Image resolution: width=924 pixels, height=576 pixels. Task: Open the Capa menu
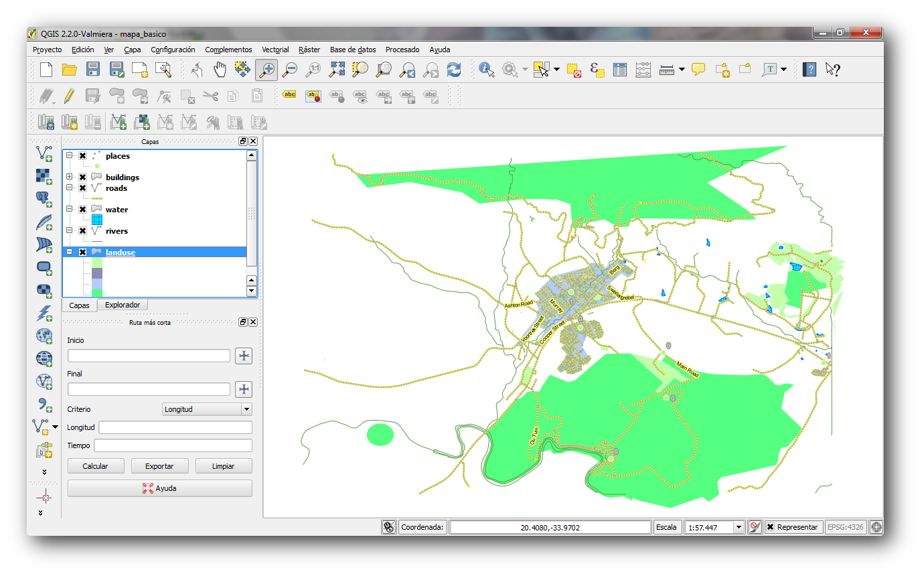(x=133, y=50)
